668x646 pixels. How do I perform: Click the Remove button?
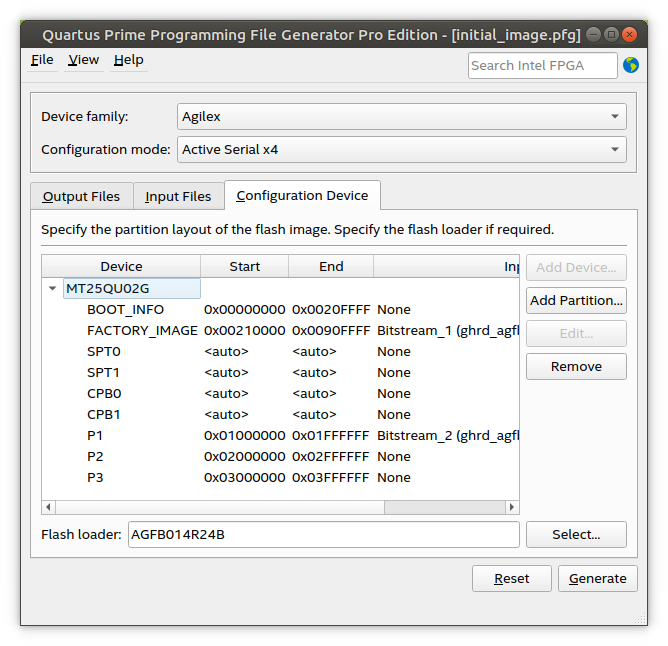576,367
